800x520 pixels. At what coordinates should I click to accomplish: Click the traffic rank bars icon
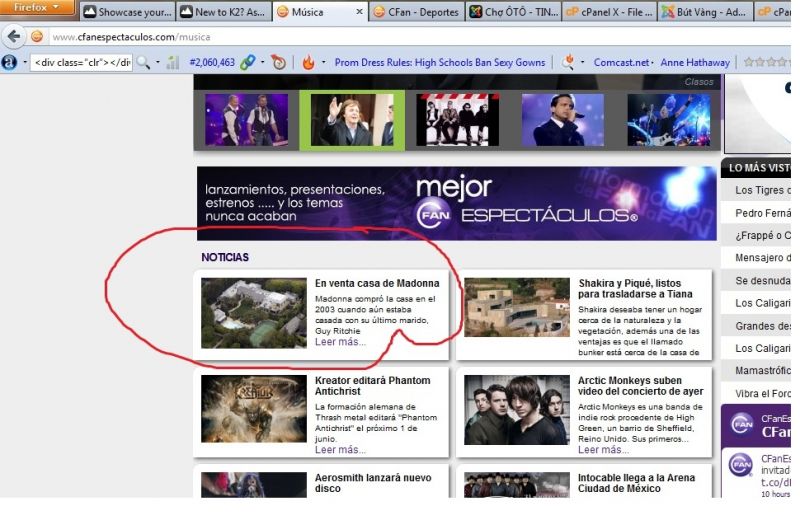(173, 62)
